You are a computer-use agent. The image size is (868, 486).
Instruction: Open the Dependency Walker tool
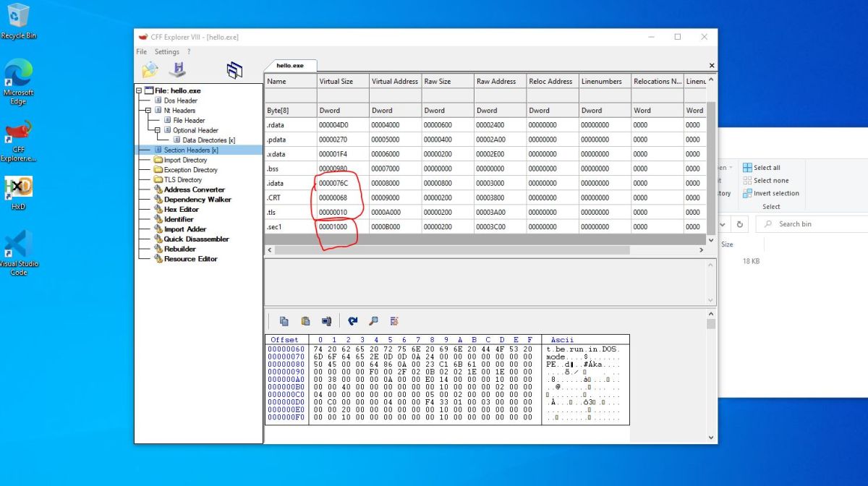pyautogui.click(x=197, y=200)
